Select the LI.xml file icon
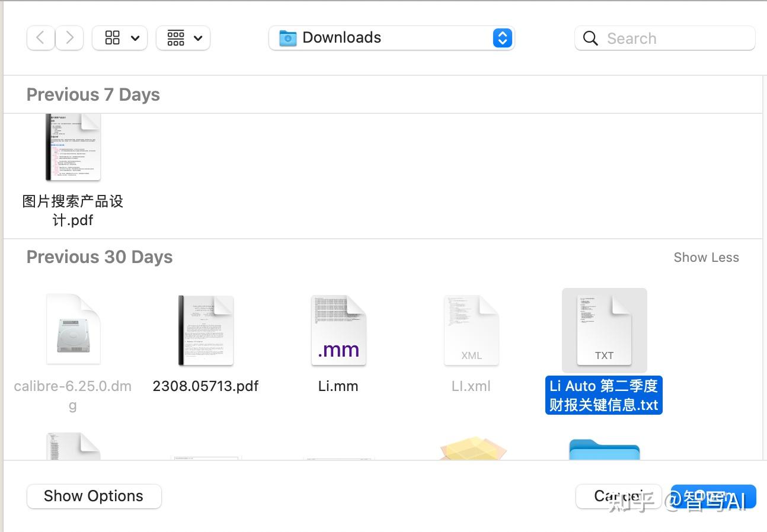The image size is (767, 532). tap(471, 330)
